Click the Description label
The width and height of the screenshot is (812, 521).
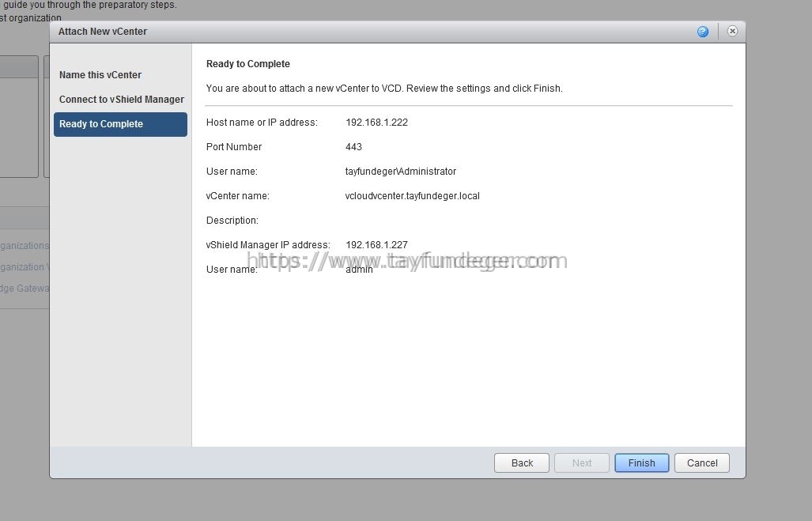click(232, 220)
